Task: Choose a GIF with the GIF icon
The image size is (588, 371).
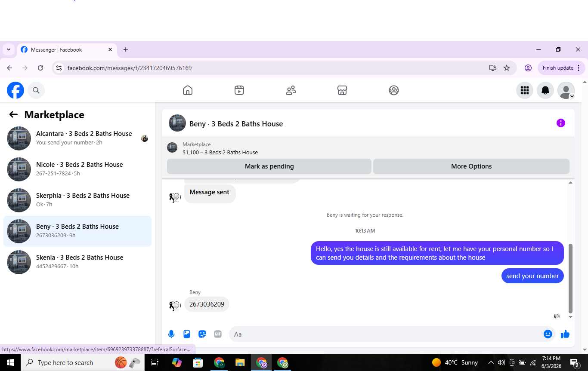Action: coord(218,334)
